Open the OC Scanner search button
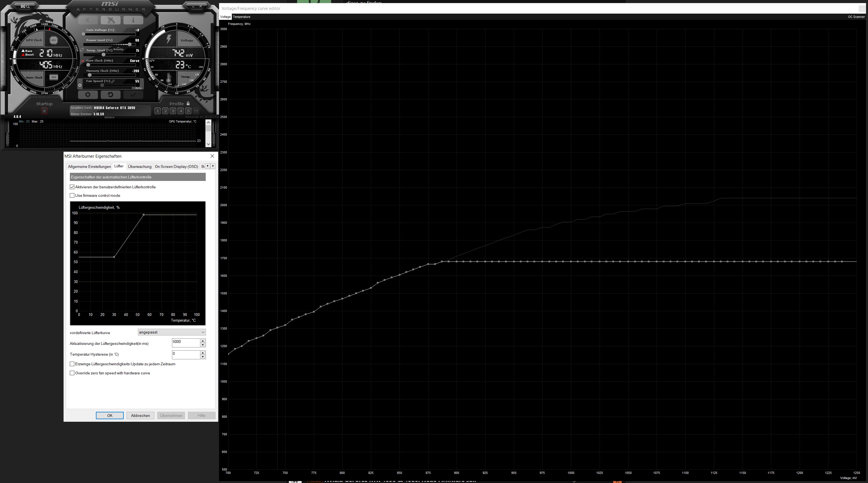 click(x=25, y=6)
